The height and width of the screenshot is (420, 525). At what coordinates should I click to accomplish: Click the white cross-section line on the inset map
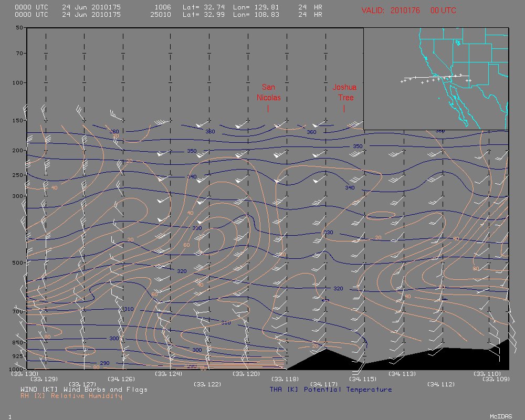pyautogui.click(x=437, y=77)
